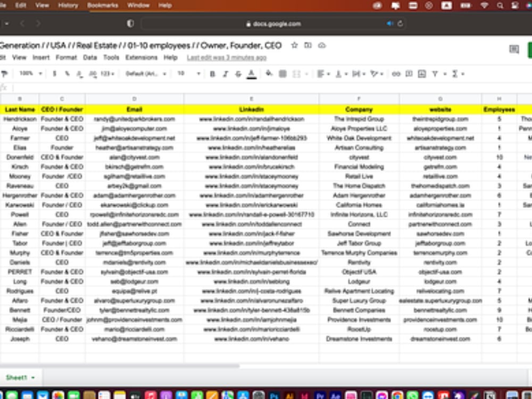The image size is (532, 399).
Task: Open functions sigma menu
Action: click(458, 73)
